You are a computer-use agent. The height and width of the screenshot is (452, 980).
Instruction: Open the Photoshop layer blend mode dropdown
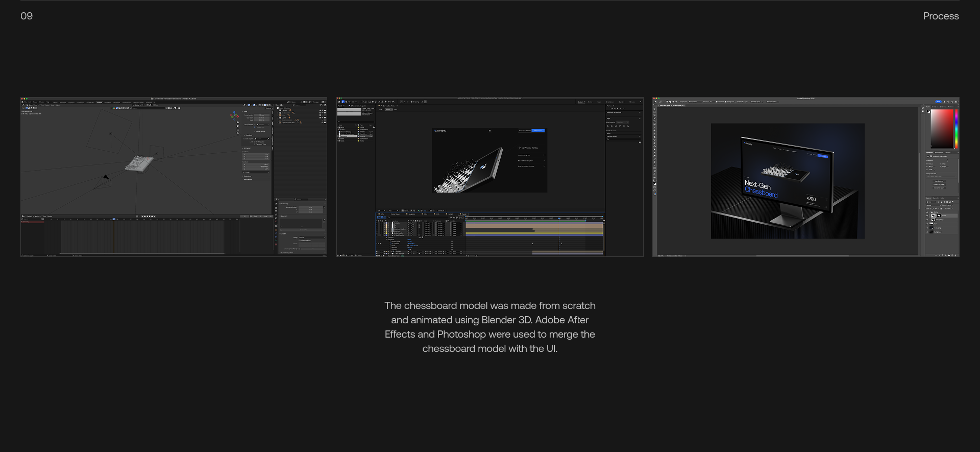[x=933, y=205]
